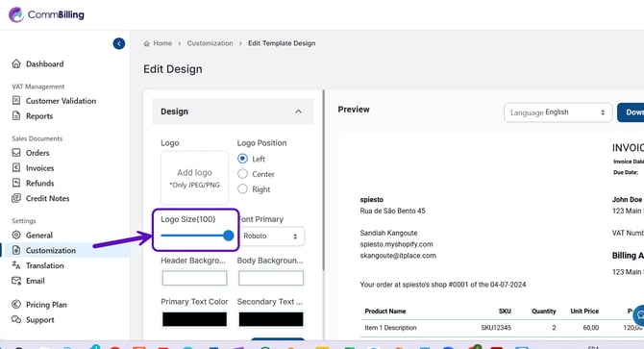
Task: Open the Language English dropdown
Action: 557,112
